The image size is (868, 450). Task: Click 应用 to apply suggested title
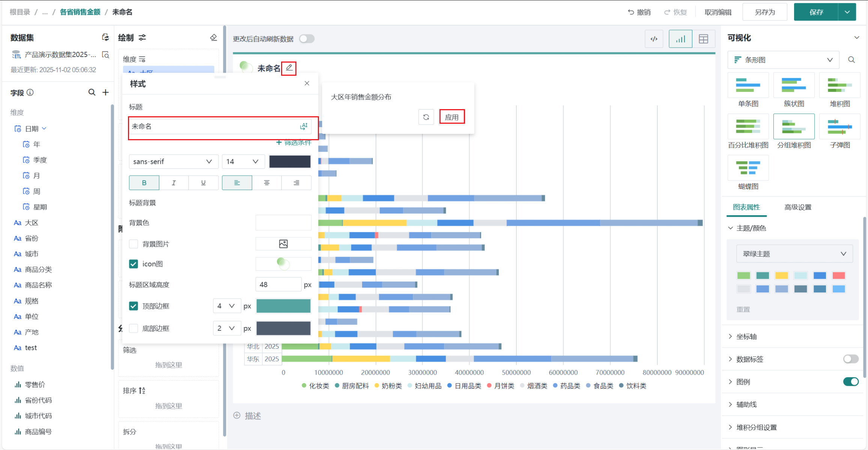(451, 117)
